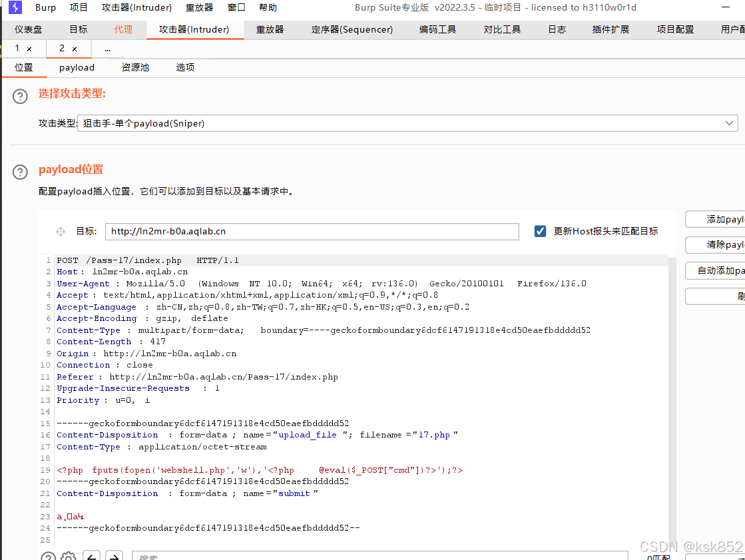Click the Host header line

point(122,272)
